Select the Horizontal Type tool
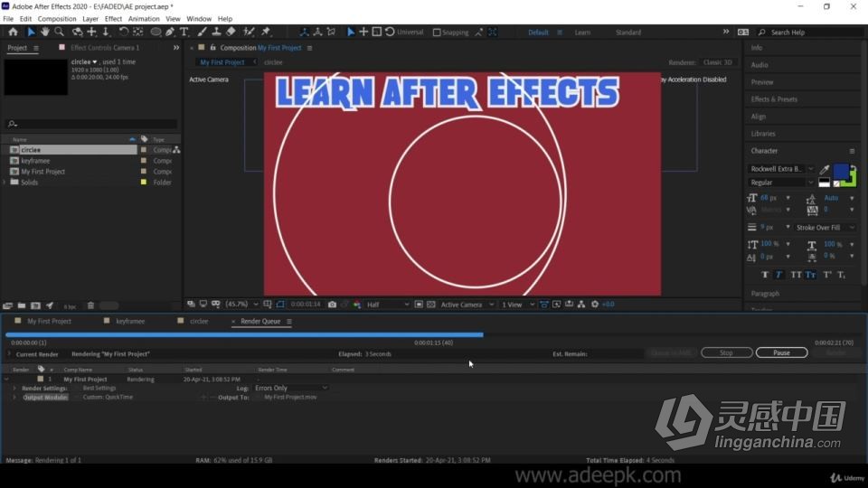 [184, 33]
